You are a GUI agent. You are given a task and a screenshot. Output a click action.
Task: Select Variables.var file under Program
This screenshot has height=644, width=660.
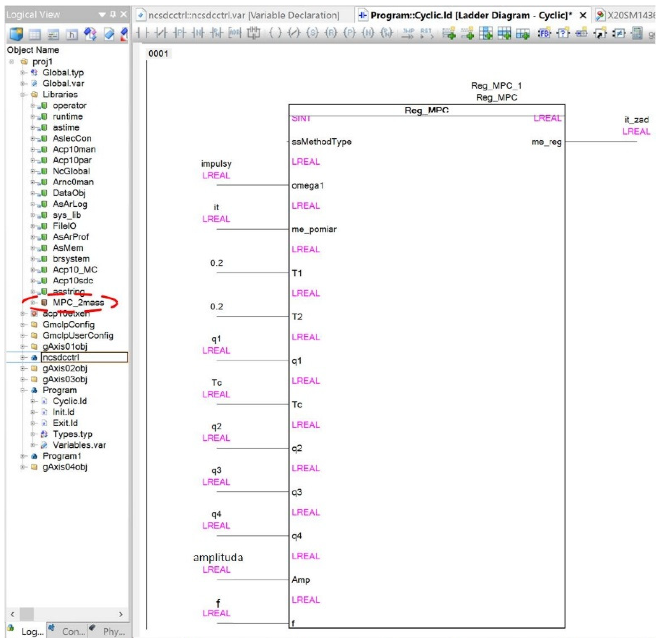79,445
